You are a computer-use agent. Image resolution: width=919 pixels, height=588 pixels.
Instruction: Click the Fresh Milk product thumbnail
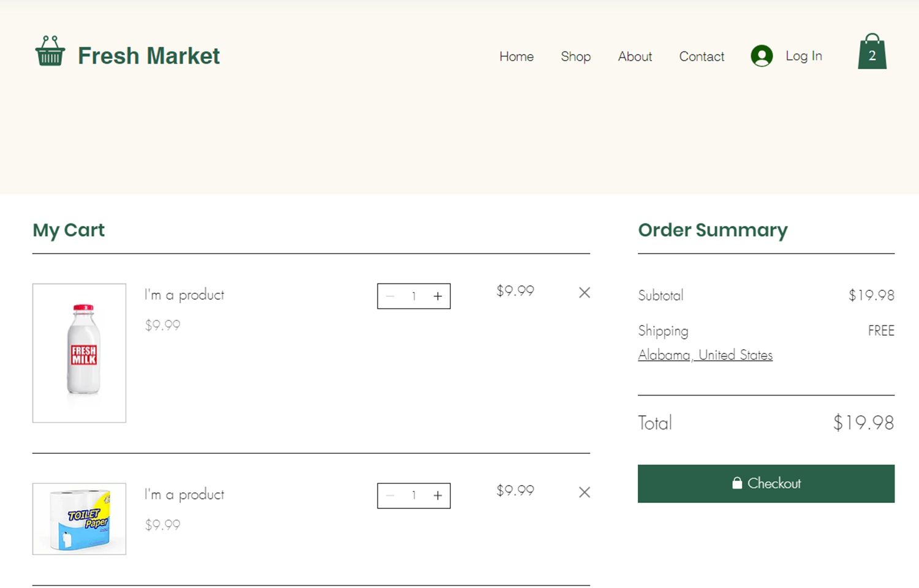click(x=78, y=353)
